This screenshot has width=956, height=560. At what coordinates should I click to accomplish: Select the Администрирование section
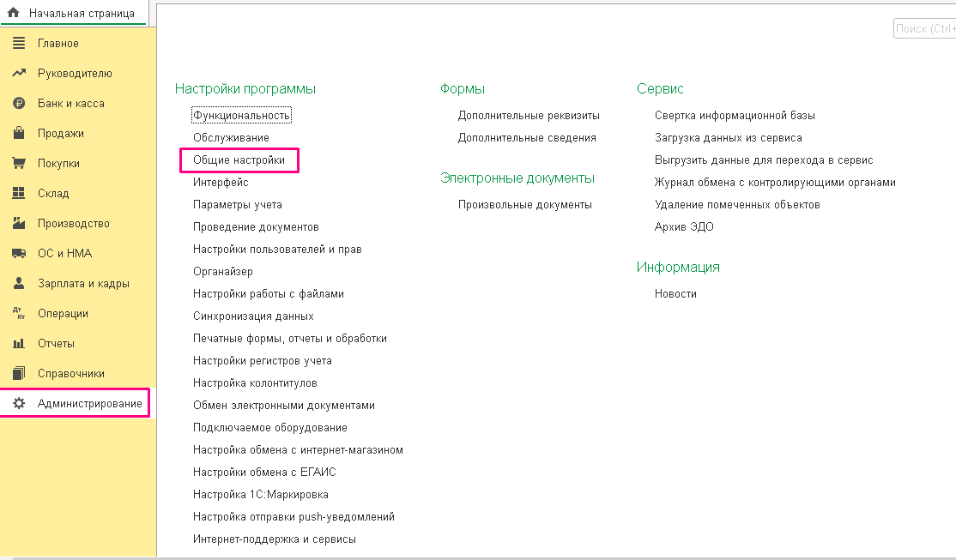tap(78, 403)
